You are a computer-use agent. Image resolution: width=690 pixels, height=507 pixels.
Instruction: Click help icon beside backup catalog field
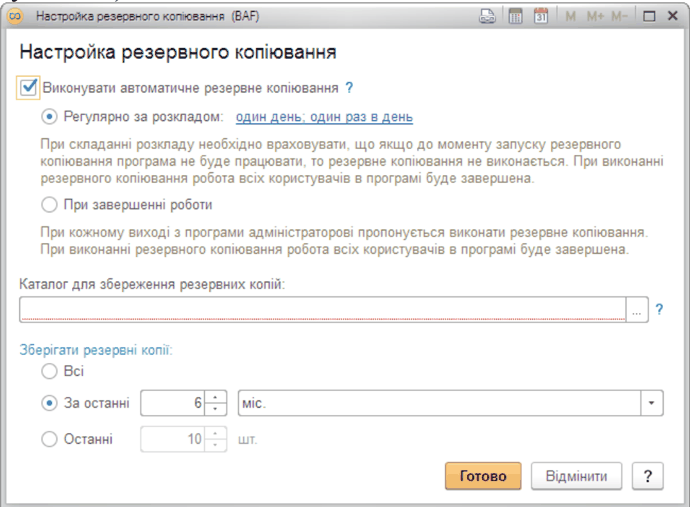coord(659,310)
